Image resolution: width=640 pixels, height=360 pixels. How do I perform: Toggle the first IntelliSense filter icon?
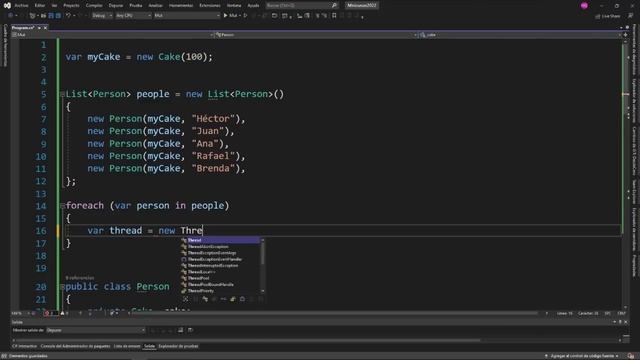tap(186, 299)
